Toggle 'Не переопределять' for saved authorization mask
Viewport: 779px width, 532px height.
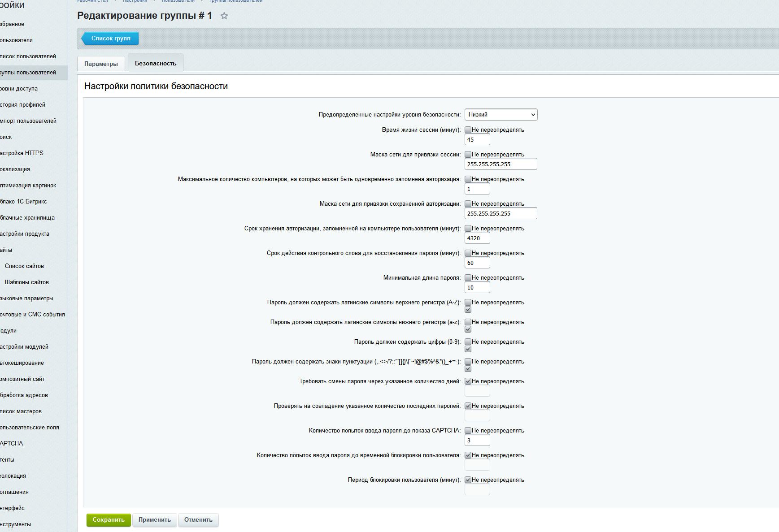(x=468, y=204)
